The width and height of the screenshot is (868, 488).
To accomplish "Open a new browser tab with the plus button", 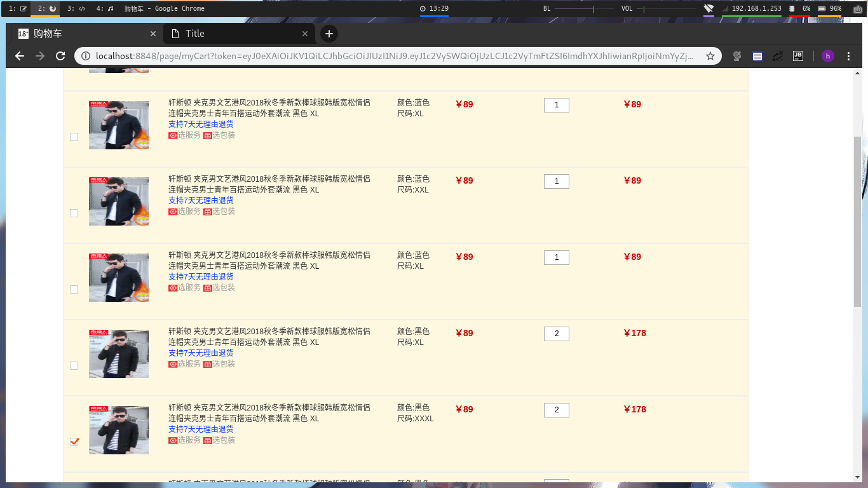I will tap(329, 33).
